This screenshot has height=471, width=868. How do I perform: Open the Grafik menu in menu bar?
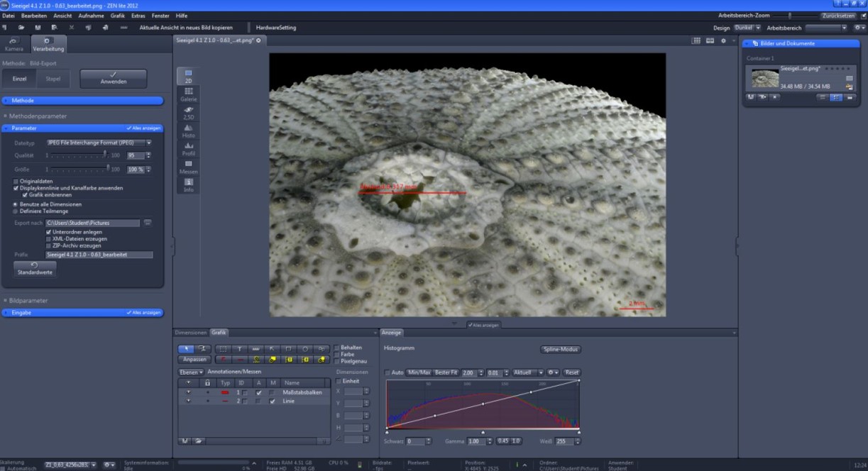point(117,16)
